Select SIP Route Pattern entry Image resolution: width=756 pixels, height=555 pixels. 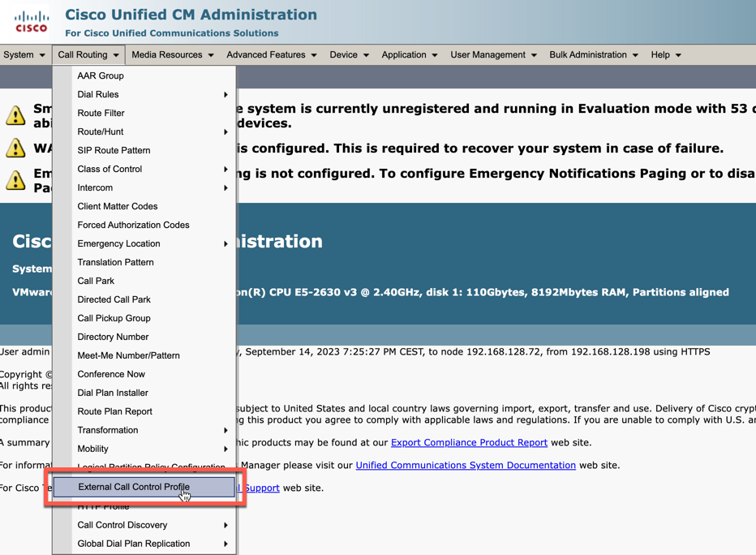pyautogui.click(x=114, y=151)
